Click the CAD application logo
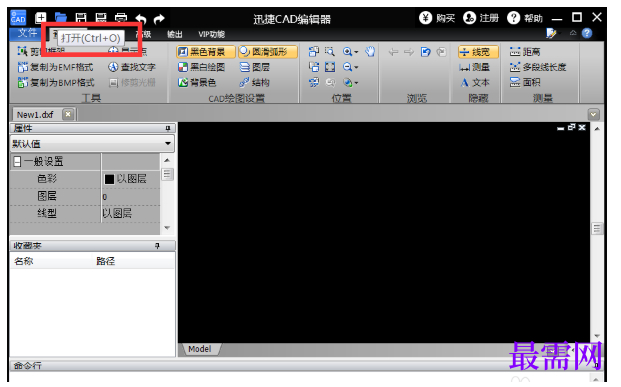 click(18, 18)
